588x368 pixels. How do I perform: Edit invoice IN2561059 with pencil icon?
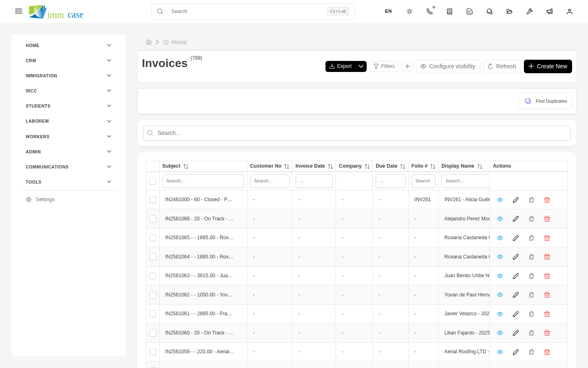(516, 352)
